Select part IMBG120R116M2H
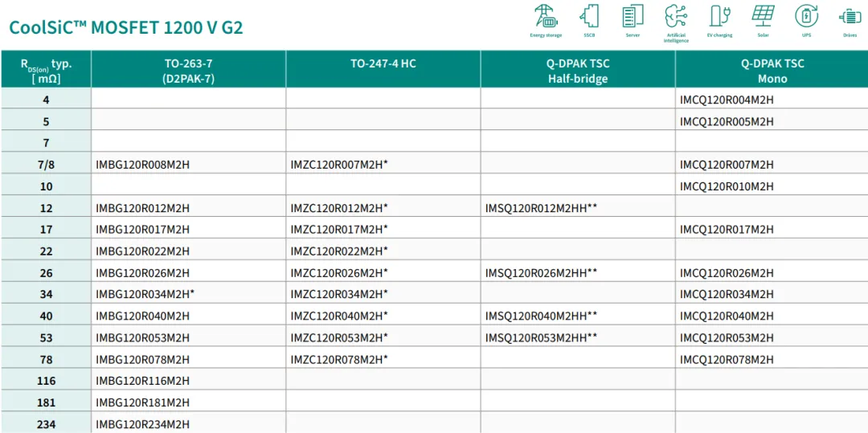Image resolution: width=868 pixels, height=433 pixels. pos(143,381)
